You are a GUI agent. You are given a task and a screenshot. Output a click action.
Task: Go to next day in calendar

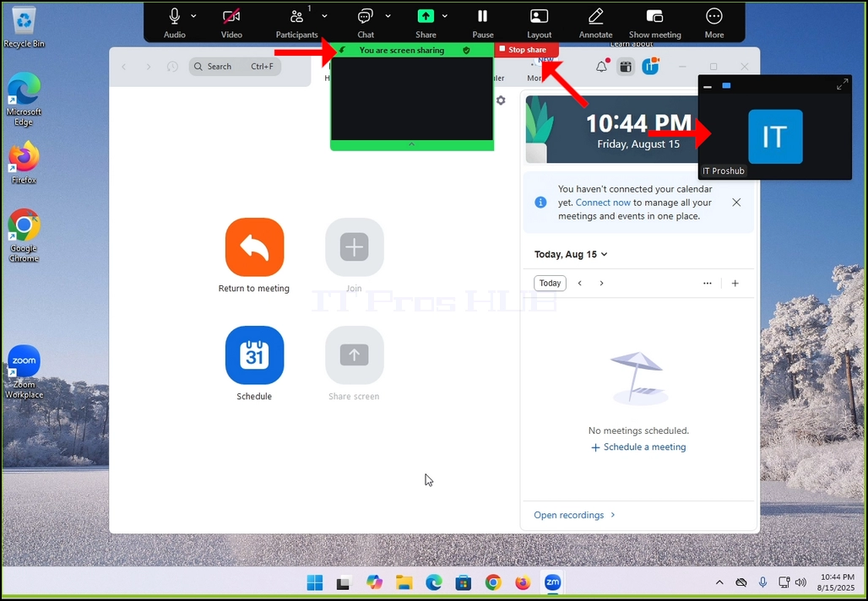(601, 283)
